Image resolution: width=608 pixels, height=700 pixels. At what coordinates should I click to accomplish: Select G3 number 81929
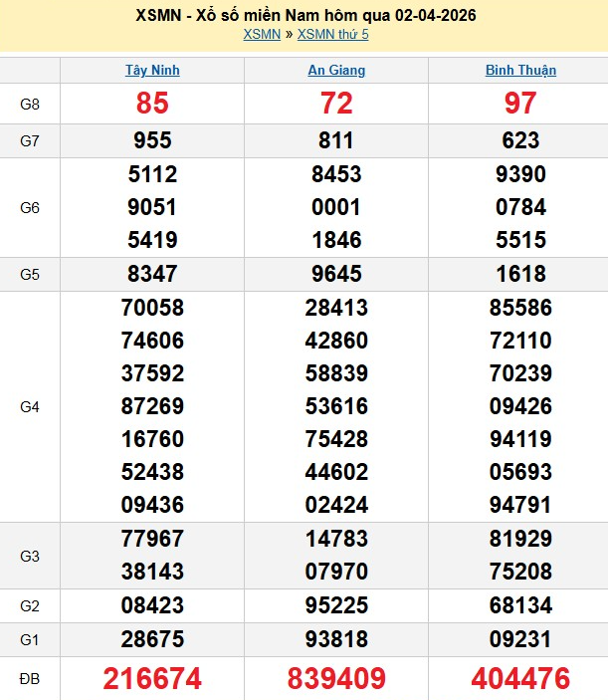coord(520,539)
